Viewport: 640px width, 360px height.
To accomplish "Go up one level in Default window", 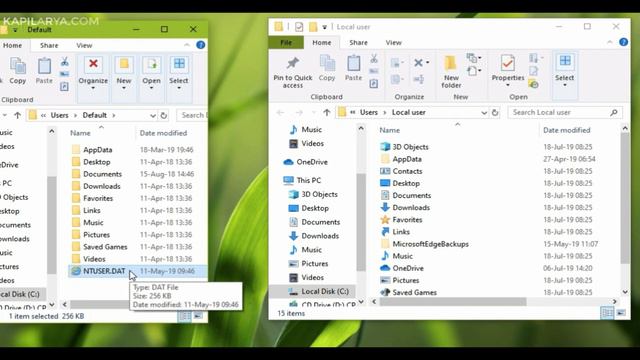I will point(18,116).
